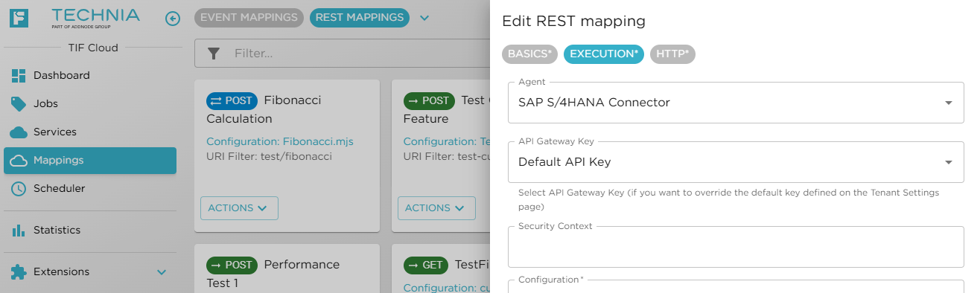Click the Technia logo icon
Image resolution: width=980 pixels, height=293 pixels.
19,18
